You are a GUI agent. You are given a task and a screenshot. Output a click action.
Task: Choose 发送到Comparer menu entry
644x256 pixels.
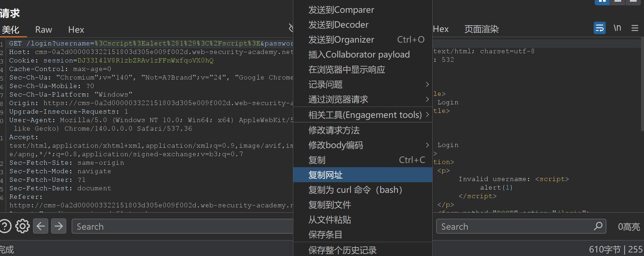[363, 10]
